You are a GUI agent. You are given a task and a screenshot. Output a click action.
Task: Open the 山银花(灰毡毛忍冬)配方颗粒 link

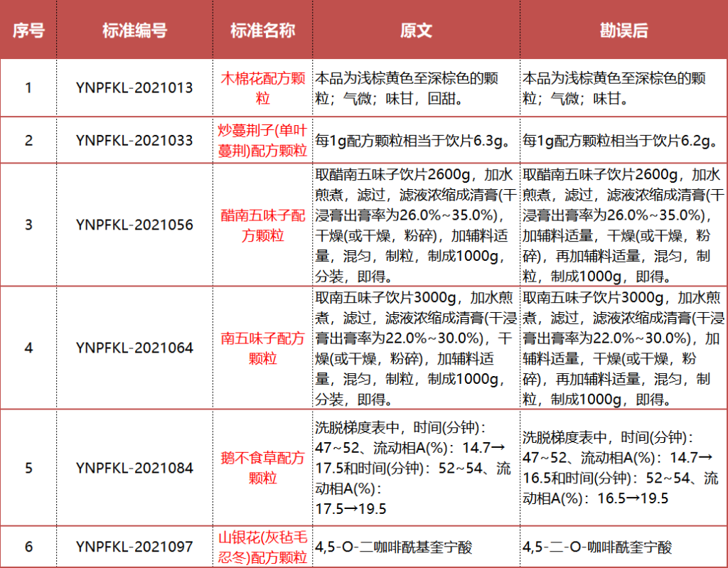[x=262, y=547]
